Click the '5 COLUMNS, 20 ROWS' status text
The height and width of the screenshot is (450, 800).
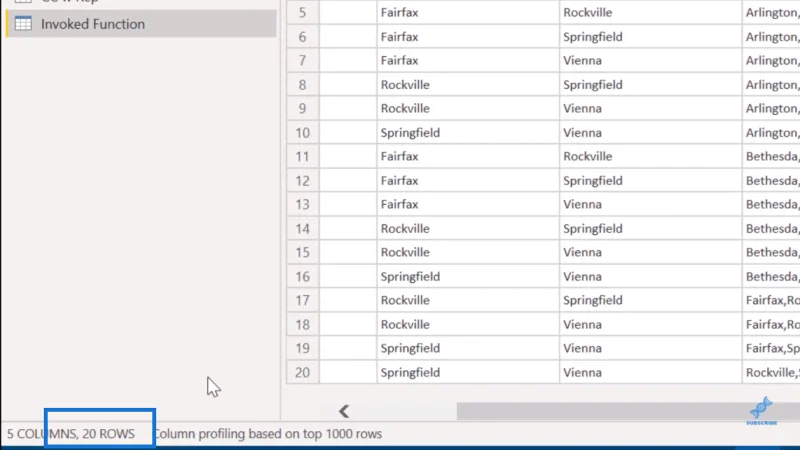(71, 434)
